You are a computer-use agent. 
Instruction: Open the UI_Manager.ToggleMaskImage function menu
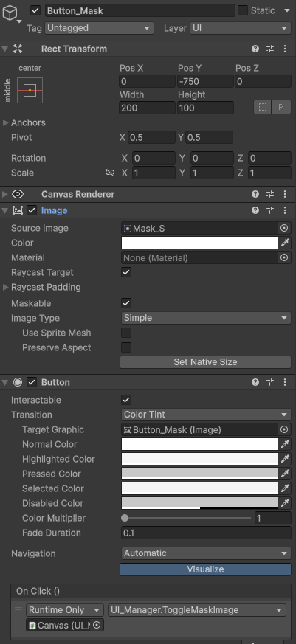pyautogui.click(x=197, y=610)
